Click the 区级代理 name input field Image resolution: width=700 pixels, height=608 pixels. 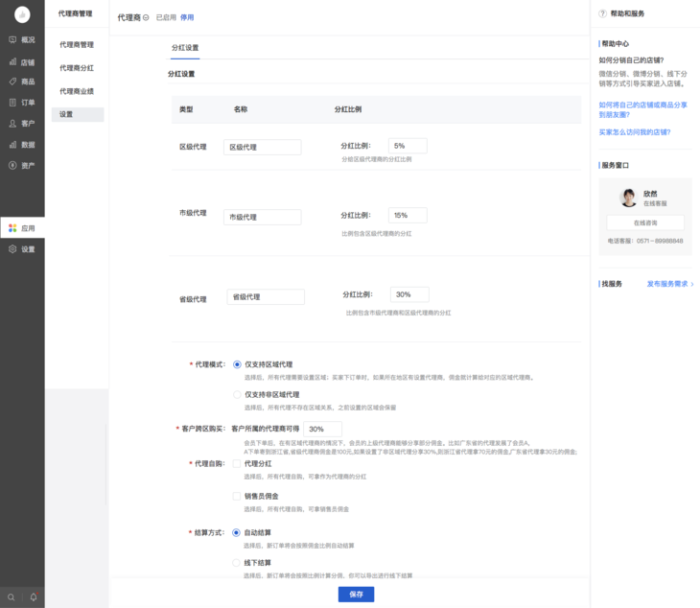(263, 148)
